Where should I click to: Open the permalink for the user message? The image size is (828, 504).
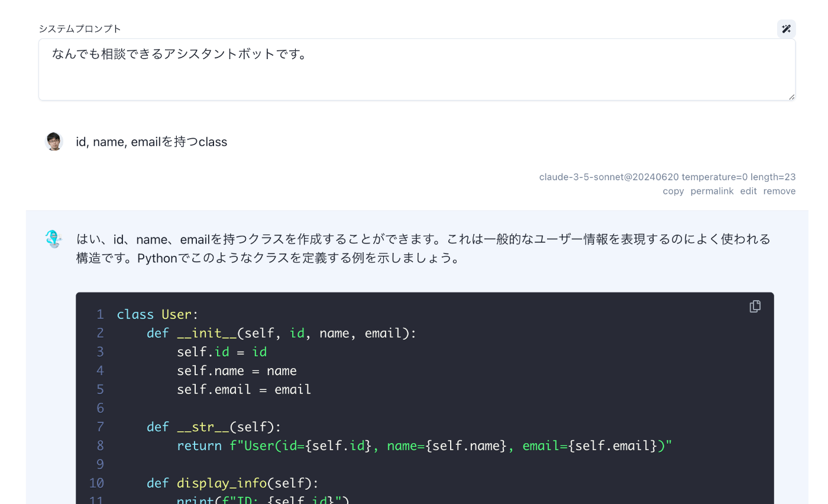pyautogui.click(x=711, y=191)
